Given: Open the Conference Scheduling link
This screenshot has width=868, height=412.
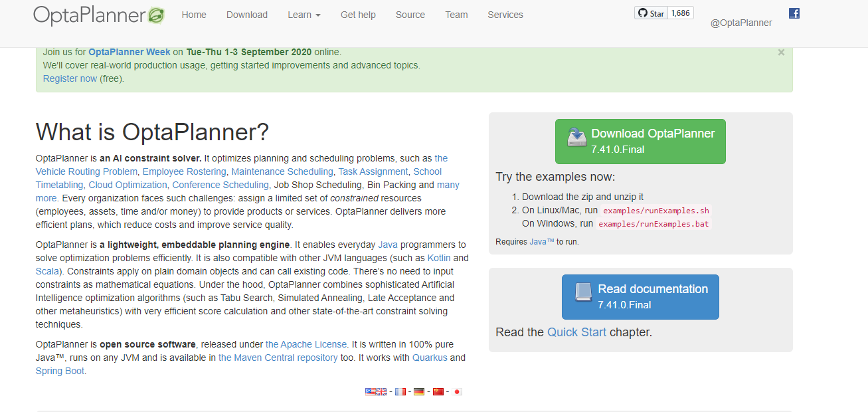Looking at the screenshot, I should coord(220,185).
